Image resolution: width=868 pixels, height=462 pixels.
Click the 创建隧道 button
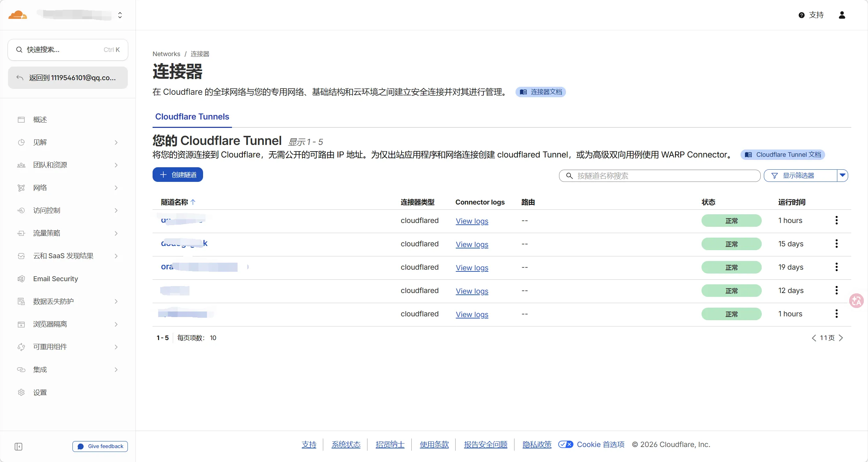click(x=178, y=175)
